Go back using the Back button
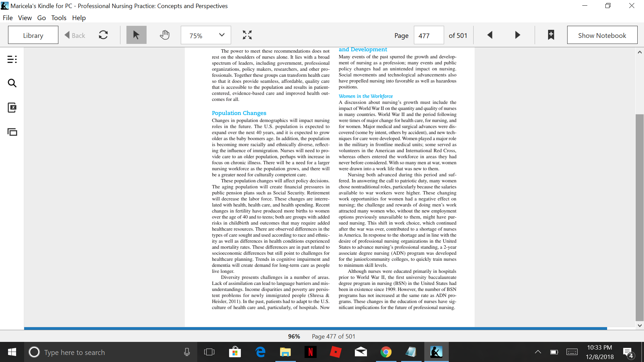The width and height of the screenshot is (644, 362). (75, 35)
